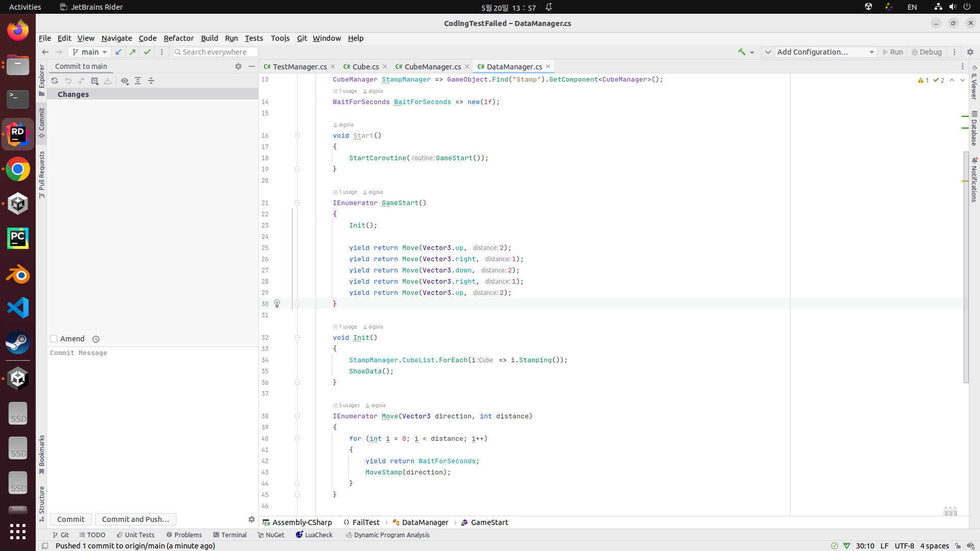Open the Changelists icon in Commit toolbar
980x551 pixels.
point(94,81)
